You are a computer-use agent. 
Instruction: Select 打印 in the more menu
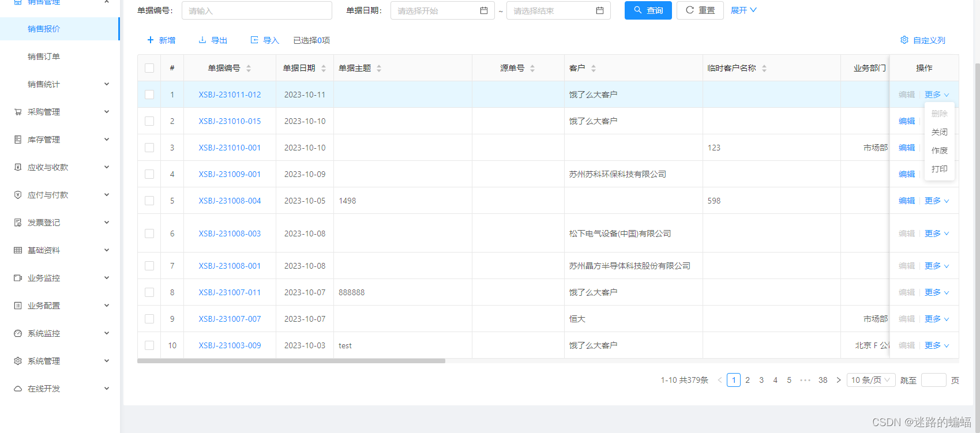click(940, 169)
